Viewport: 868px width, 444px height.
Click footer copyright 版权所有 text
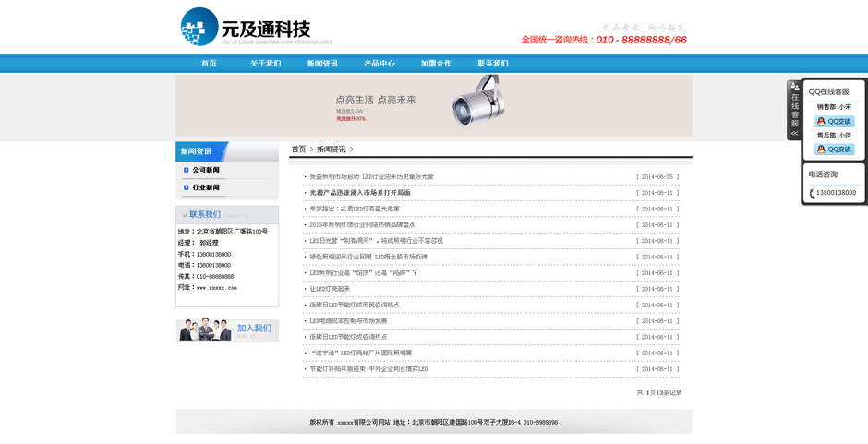click(321, 423)
